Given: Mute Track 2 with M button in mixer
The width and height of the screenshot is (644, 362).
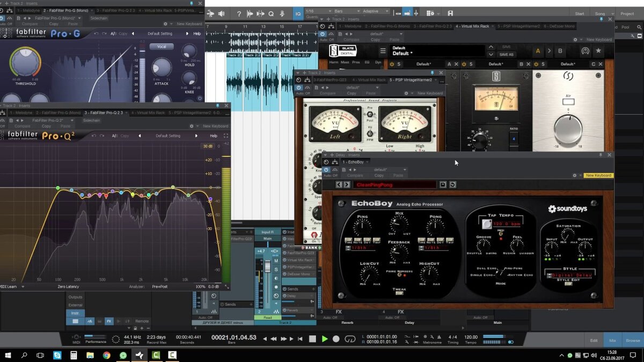Looking at the screenshot, I should (276, 261).
